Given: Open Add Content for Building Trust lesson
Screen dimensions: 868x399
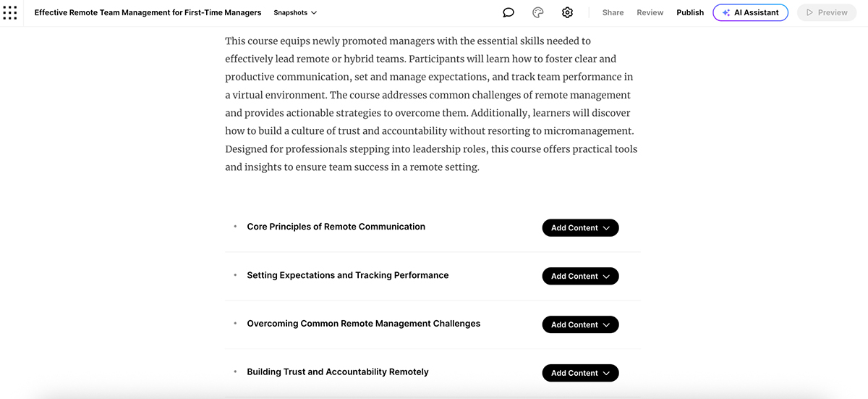Looking at the screenshot, I should coord(580,373).
